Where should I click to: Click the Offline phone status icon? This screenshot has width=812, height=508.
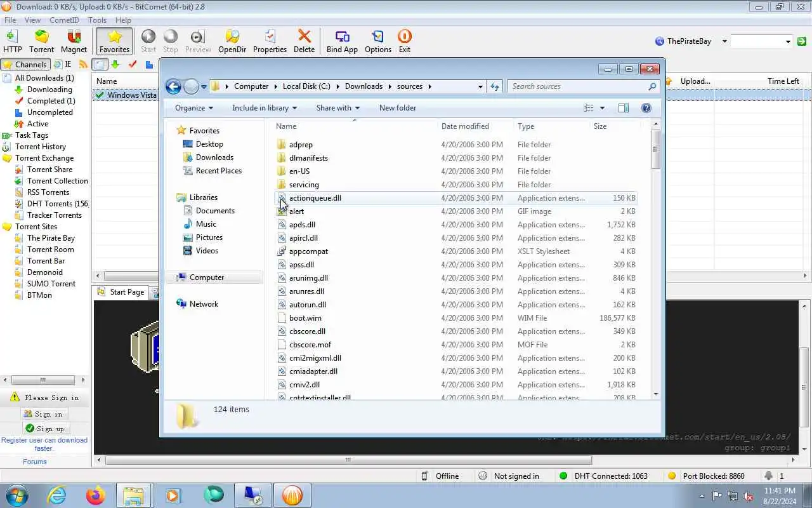424,476
